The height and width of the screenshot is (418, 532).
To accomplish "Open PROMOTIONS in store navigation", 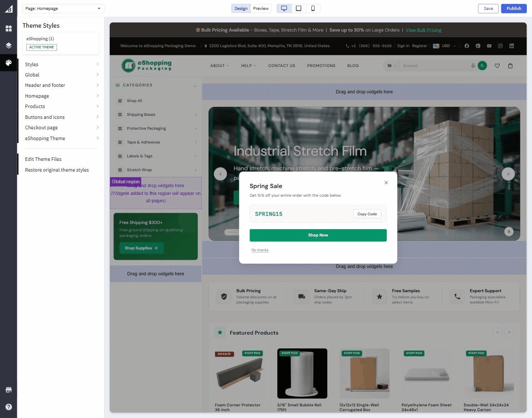I will pyautogui.click(x=321, y=66).
